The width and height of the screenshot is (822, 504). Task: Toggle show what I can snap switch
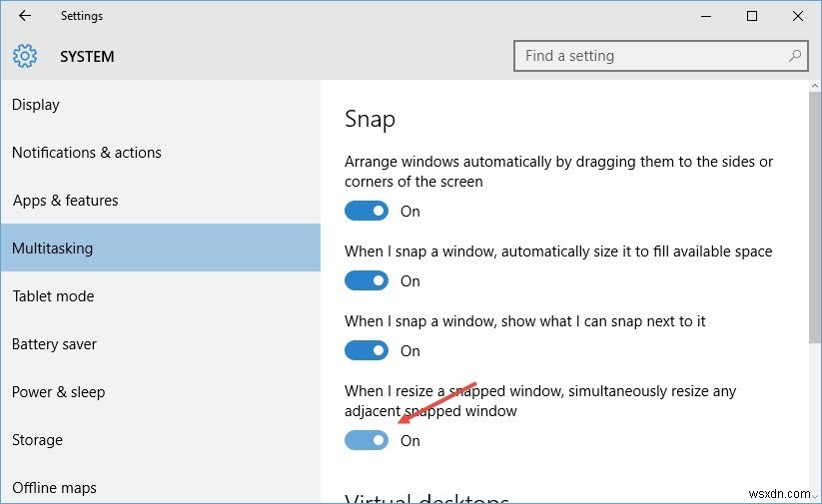coord(367,350)
